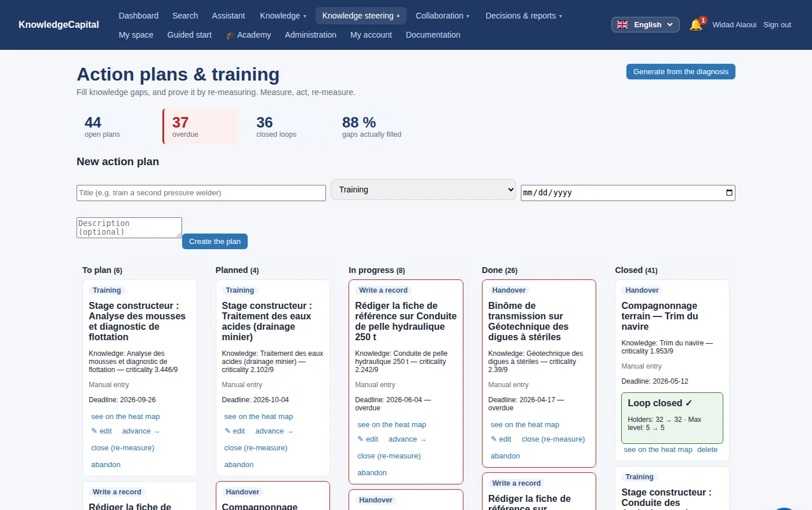This screenshot has width=812, height=510.
Task: Click the deadline date input field
Action: (x=628, y=193)
